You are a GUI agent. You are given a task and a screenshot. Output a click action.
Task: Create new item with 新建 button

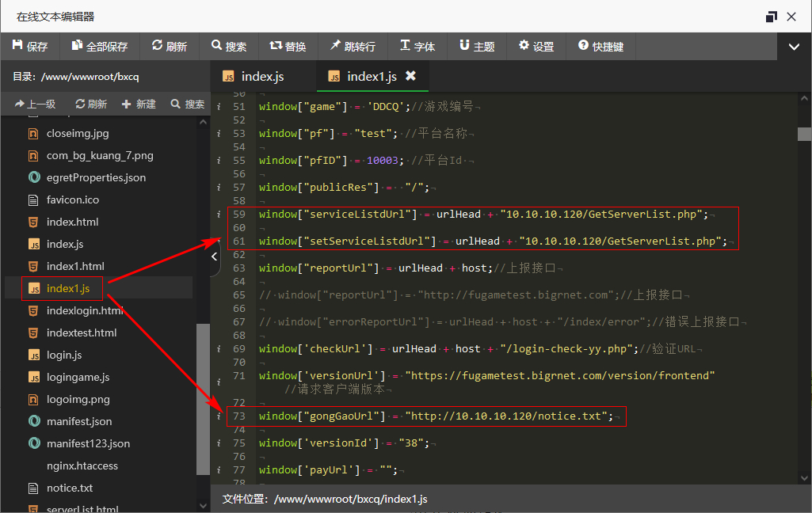[x=139, y=104]
